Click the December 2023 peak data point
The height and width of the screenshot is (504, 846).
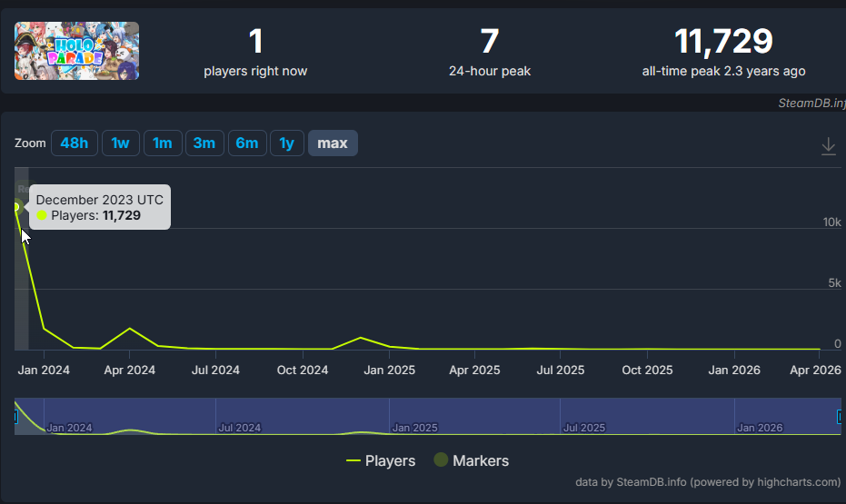[x=15, y=207]
